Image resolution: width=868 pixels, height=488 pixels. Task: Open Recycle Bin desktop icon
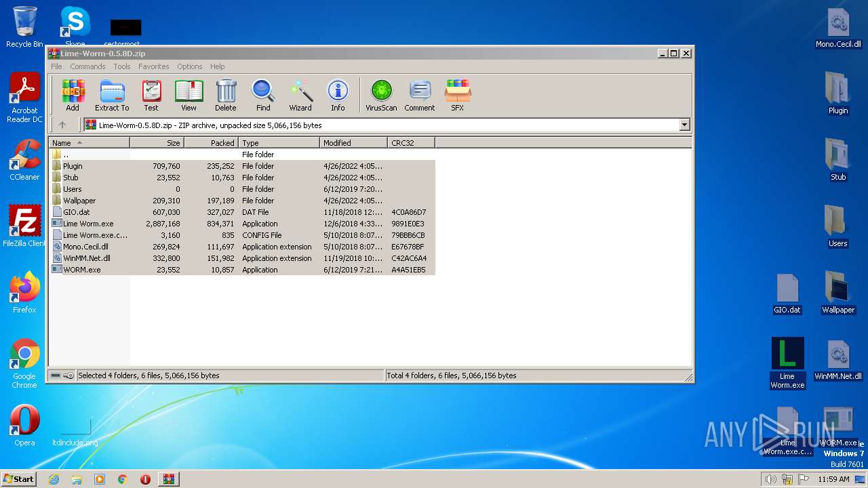tap(24, 27)
